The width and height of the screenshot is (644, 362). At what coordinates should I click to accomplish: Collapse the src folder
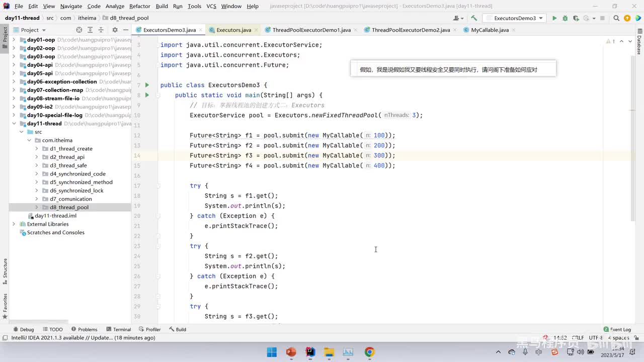point(22,132)
